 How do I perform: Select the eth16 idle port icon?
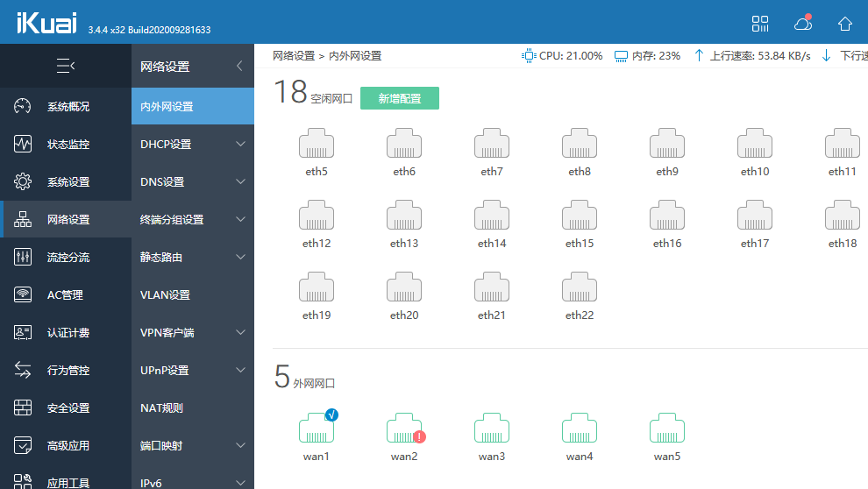(x=667, y=216)
